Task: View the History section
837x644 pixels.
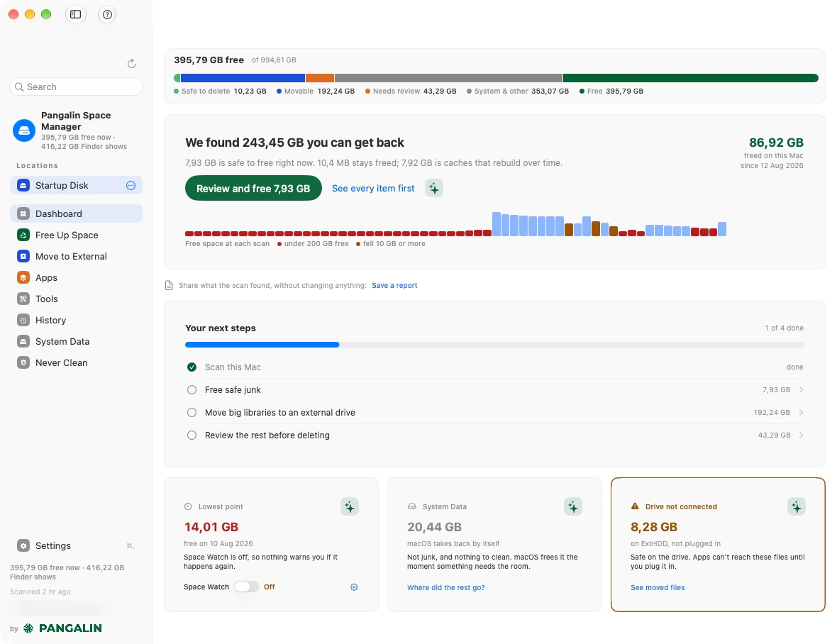Action: click(76, 320)
